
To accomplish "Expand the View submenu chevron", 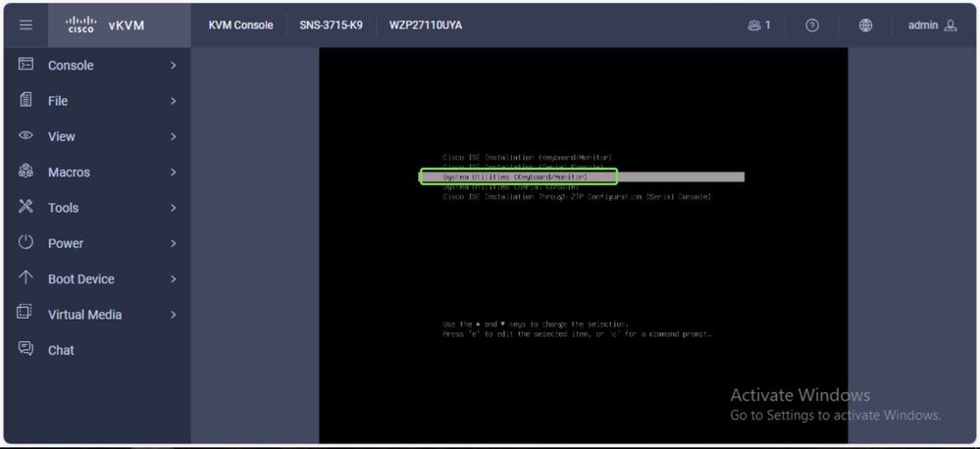I will click(173, 136).
